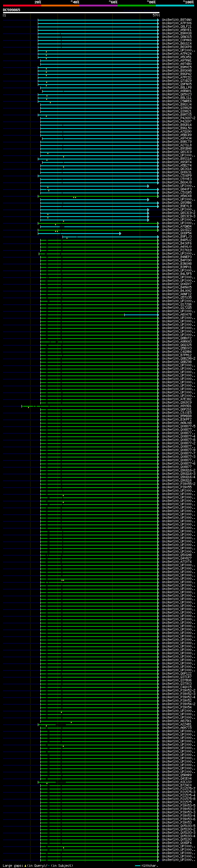Click the orange ~40% identity legend segment
This screenshot has width=197, height=868.
60,6
